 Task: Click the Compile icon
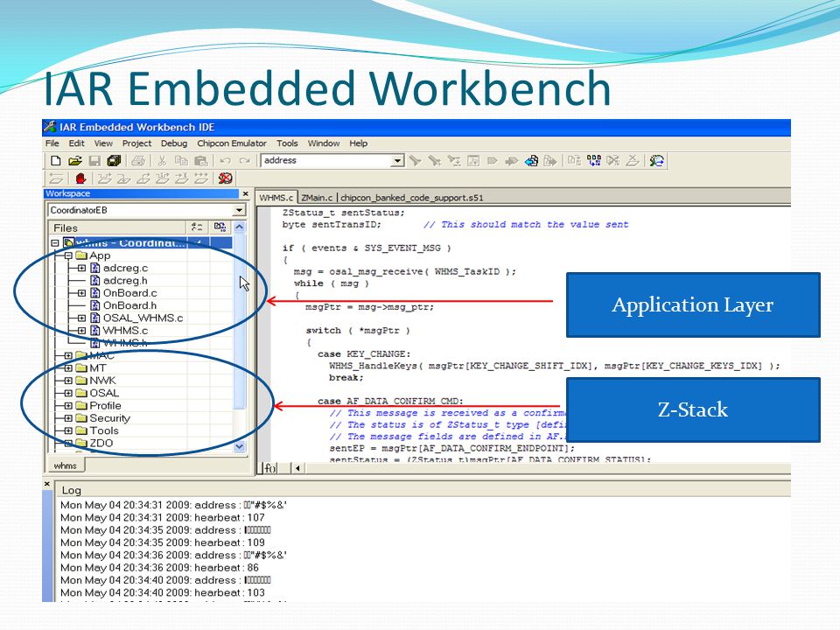click(574, 161)
